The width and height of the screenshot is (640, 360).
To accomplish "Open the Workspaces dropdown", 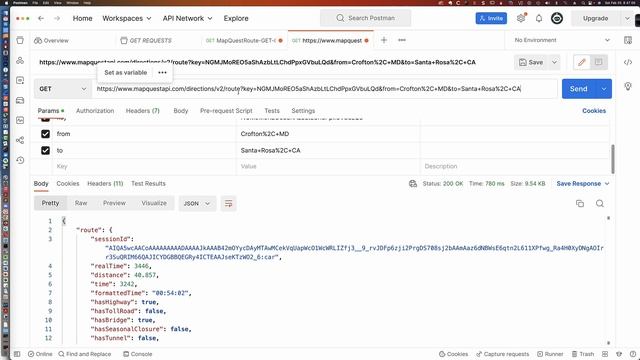I will [x=127, y=18].
